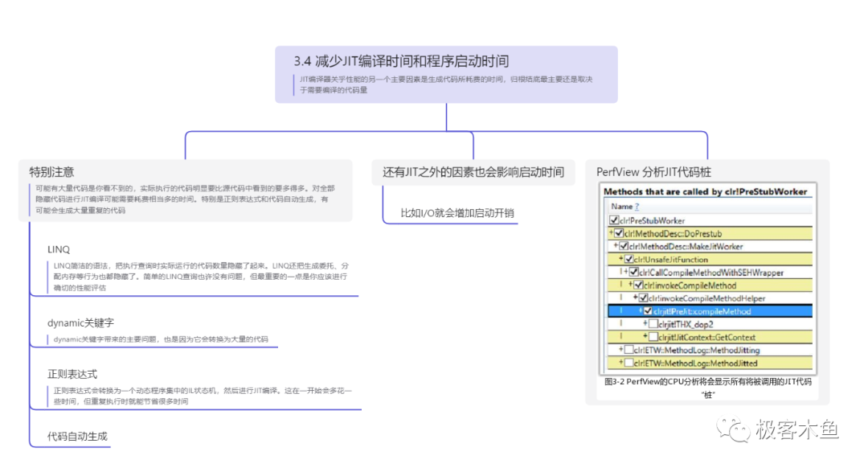Screen dimensions: 868x468
Task: Click the description under '特别注意'
Action: (x=185, y=199)
